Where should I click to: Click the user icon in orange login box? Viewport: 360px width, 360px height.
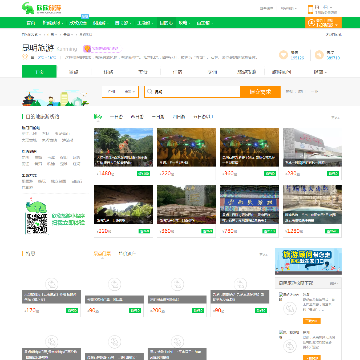pos(311,23)
